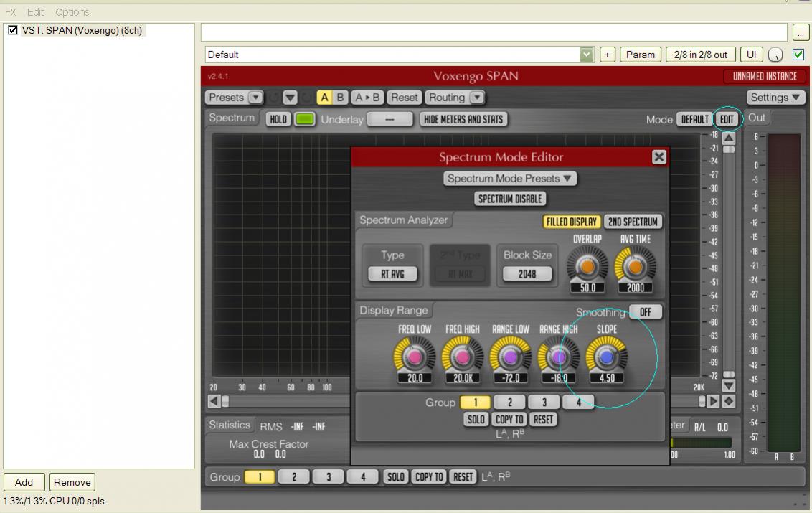812x513 pixels.
Task: Click the Range Low knob
Action: tap(510, 357)
